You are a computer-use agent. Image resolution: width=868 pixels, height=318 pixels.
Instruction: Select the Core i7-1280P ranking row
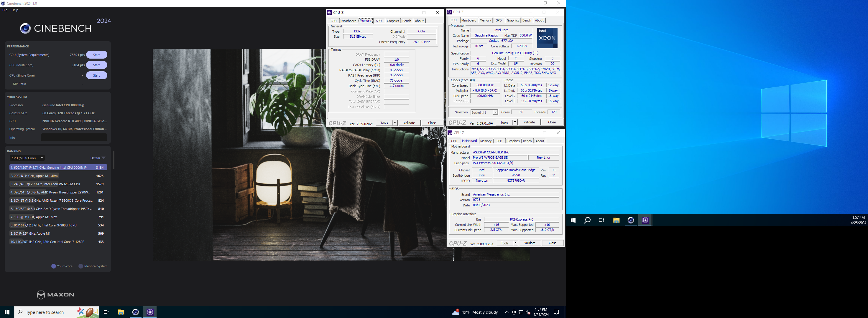pos(58,242)
